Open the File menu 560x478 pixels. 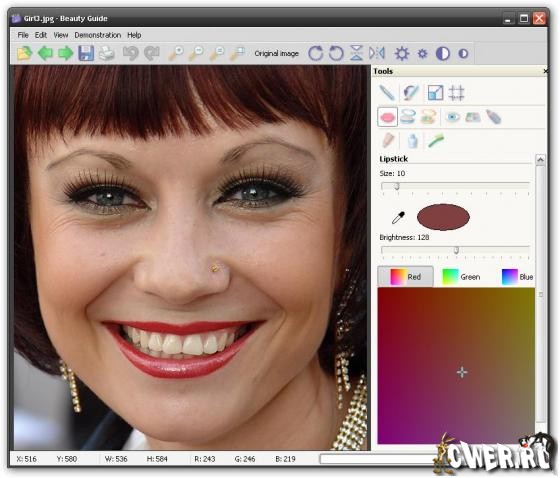pyautogui.click(x=23, y=35)
